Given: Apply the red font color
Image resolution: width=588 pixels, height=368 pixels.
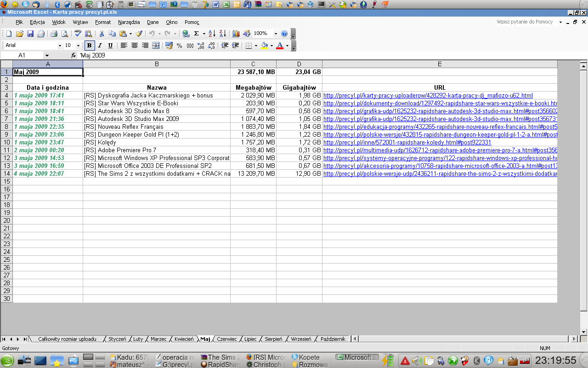Looking at the screenshot, I should [280, 46].
